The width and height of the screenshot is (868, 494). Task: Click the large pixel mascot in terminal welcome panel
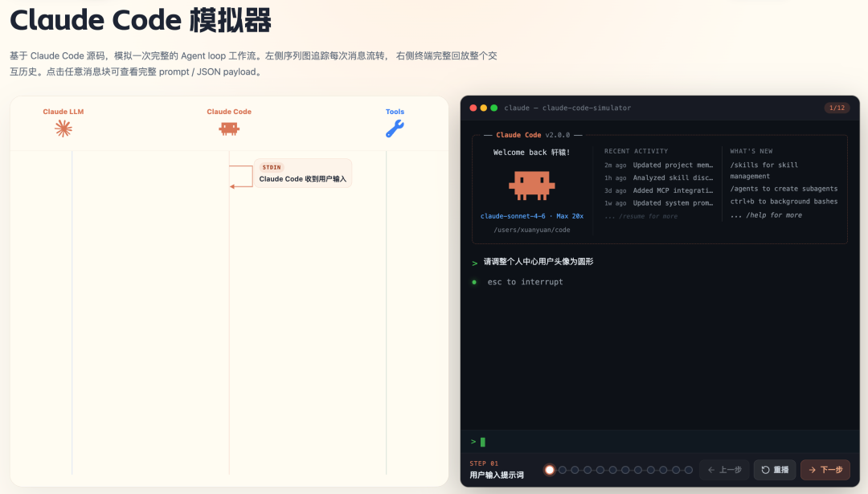click(x=531, y=185)
